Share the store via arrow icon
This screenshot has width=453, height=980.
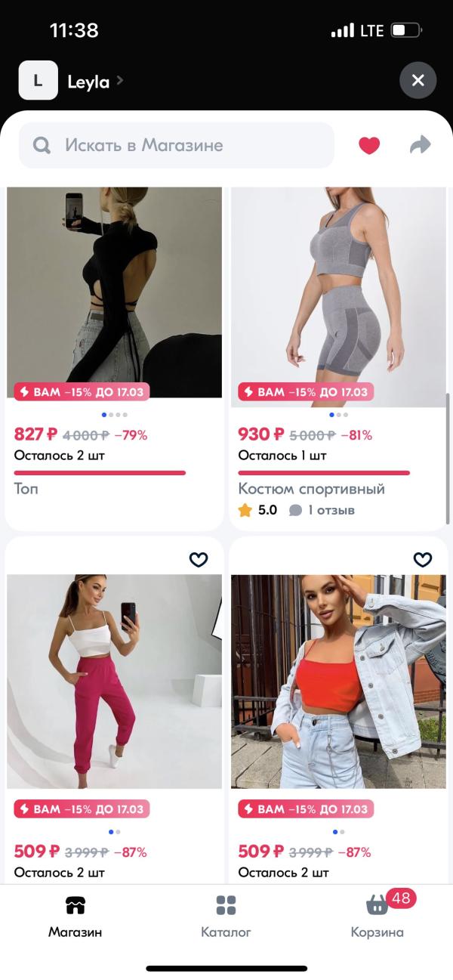[420, 145]
